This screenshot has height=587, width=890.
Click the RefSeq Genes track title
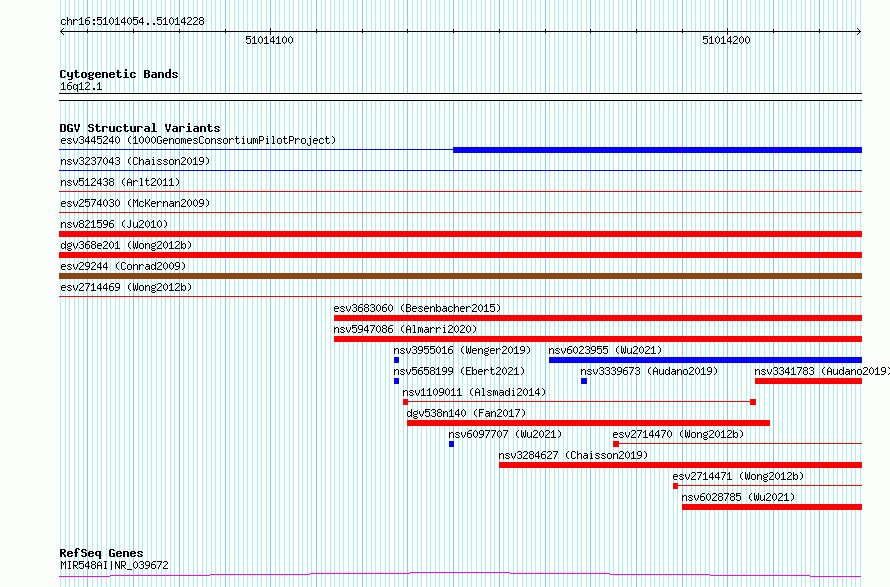(101, 553)
